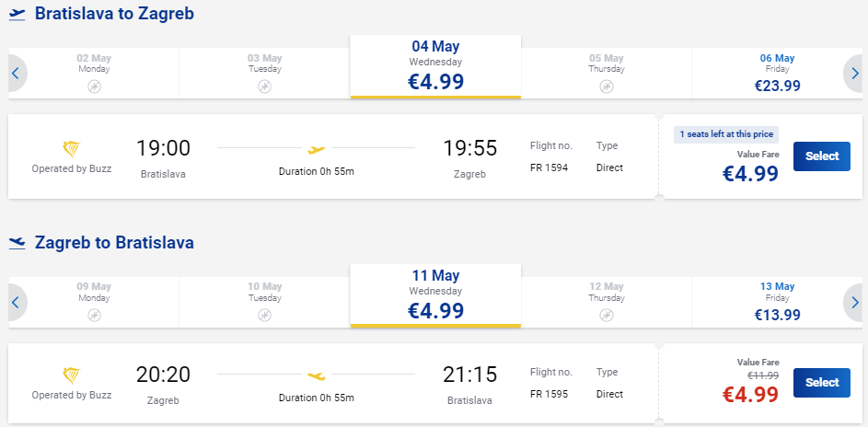This screenshot has width=868, height=427.
Task: Click the no-flight icon under 02 May Monday
Action: [x=94, y=87]
